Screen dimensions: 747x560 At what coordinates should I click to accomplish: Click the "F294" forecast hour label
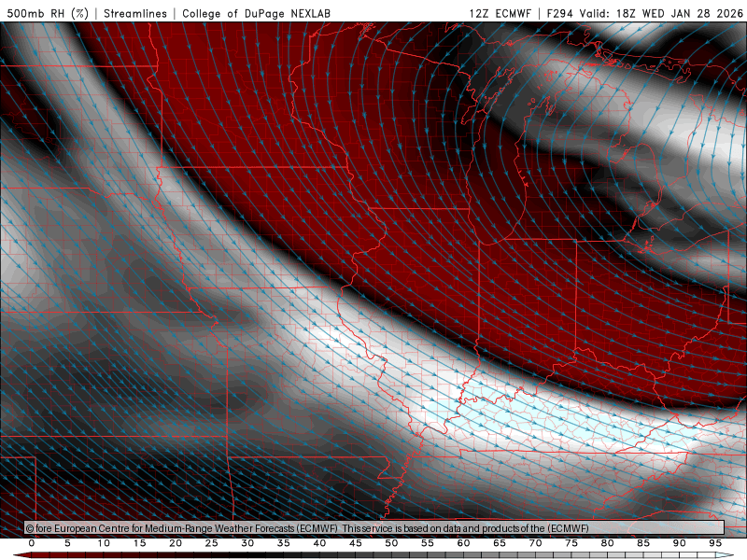[x=559, y=13]
